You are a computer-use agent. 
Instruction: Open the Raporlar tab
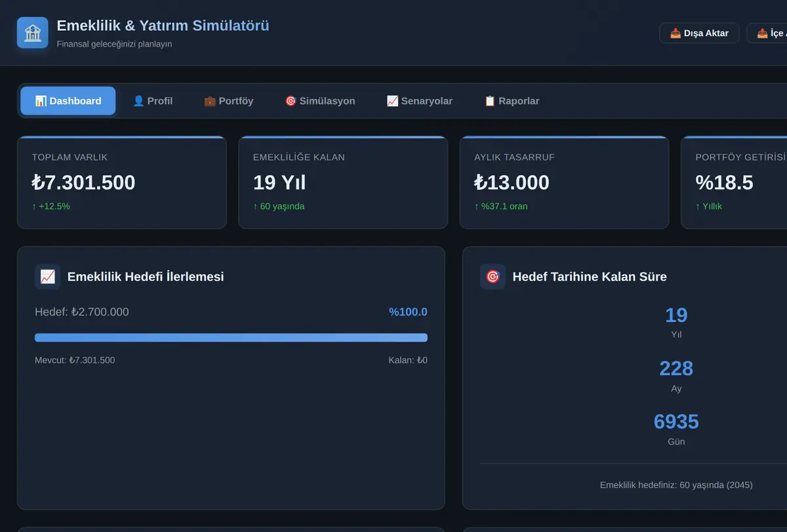tap(512, 101)
